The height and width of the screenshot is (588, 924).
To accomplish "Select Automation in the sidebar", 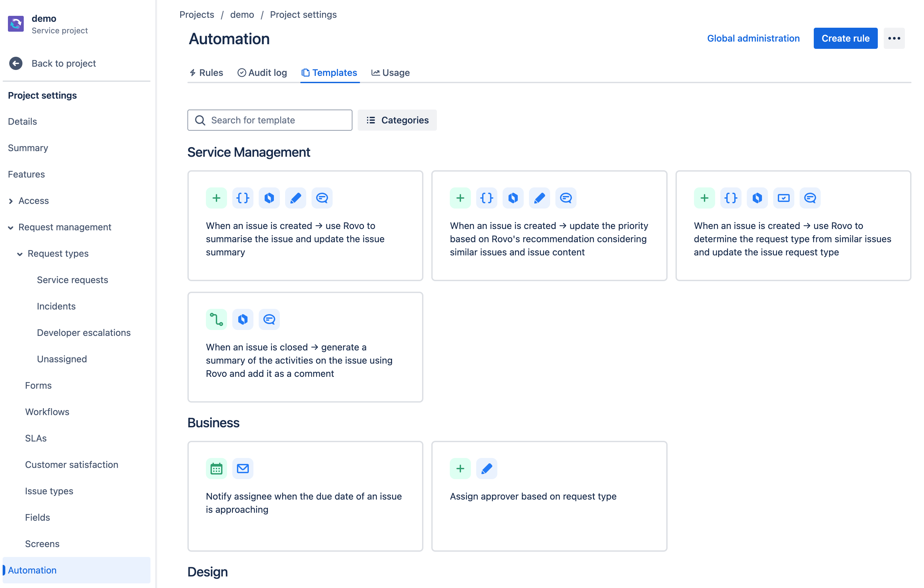I will click(76, 571).
